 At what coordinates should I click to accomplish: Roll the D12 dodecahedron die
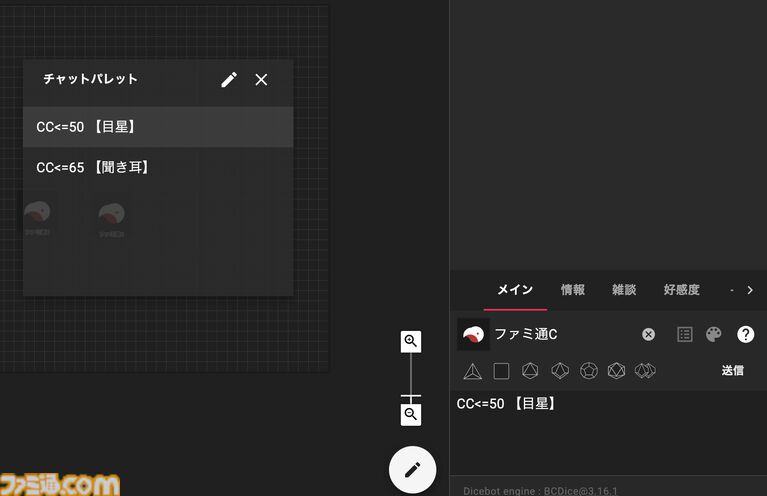588,371
